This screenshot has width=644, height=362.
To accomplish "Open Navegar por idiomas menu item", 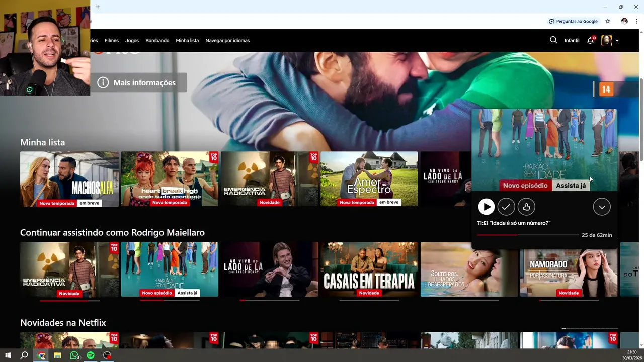I will [227, 40].
